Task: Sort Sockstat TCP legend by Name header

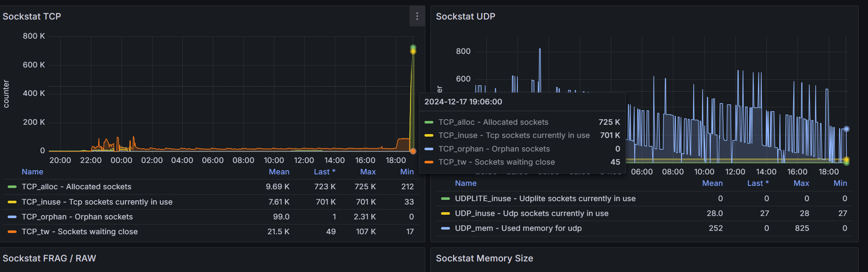Action: pyautogui.click(x=32, y=172)
